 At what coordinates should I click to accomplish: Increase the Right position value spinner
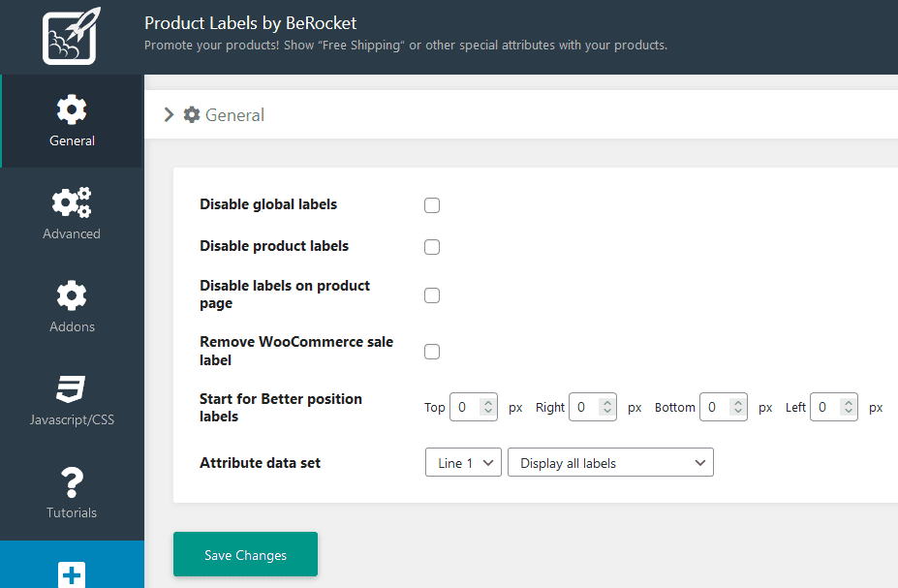pyautogui.click(x=607, y=403)
